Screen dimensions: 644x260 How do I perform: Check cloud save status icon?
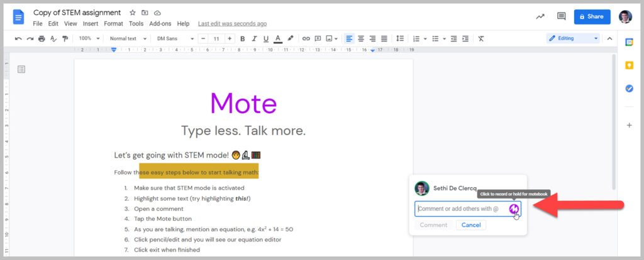[x=157, y=13]
